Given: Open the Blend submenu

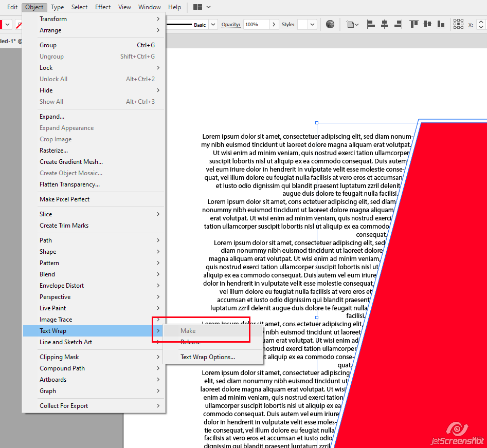Looking at the screenshot, I should coord(94,274).
